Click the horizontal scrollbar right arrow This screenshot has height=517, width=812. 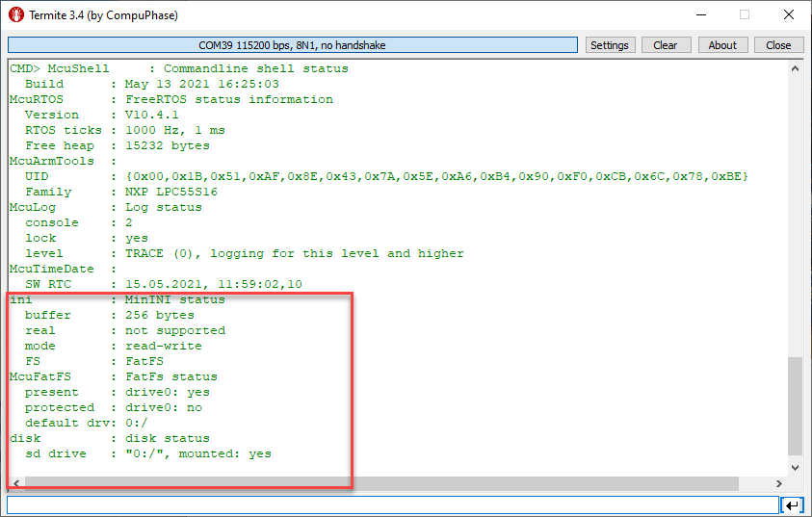click(x=779, y=482)
